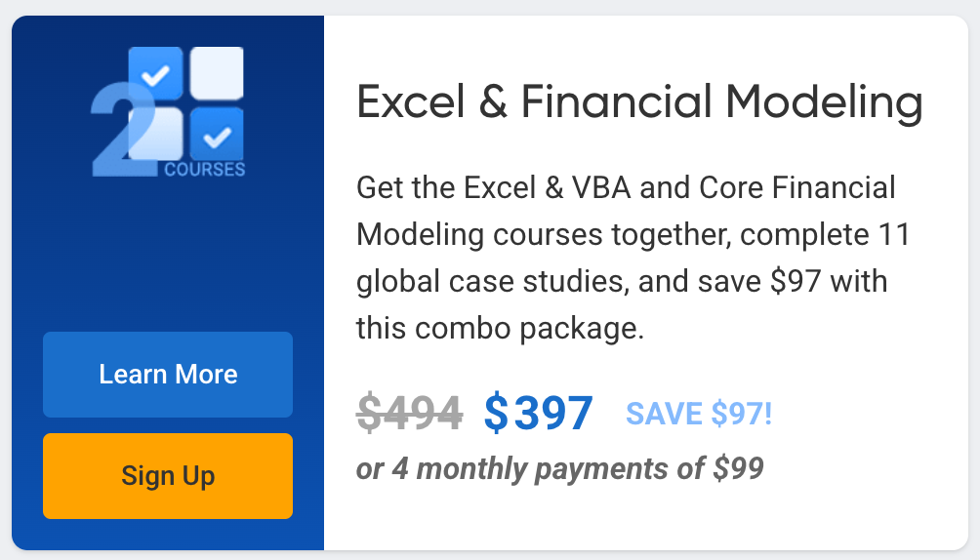Open the Learn More button
The height and width of the screenshot is (560, 980).
coord(168,375)
